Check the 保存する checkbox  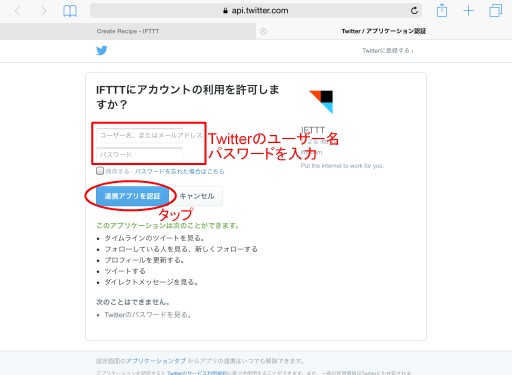[100, 171]
